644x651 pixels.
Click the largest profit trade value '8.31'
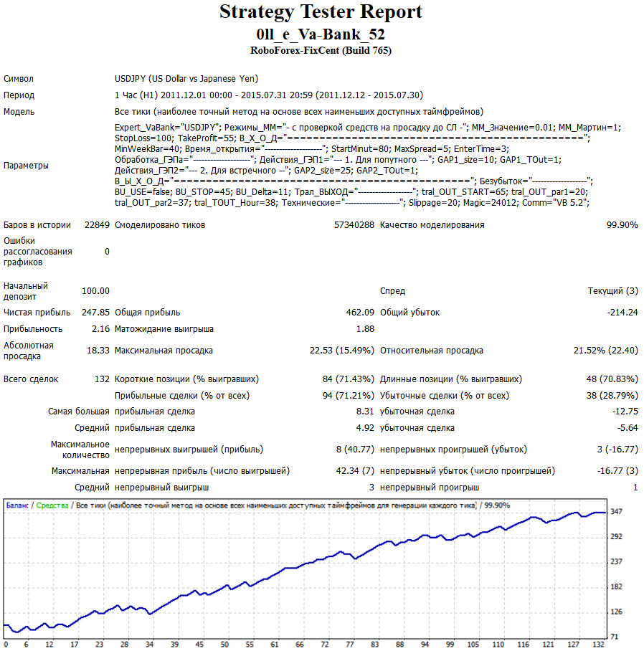click(366, 412)
